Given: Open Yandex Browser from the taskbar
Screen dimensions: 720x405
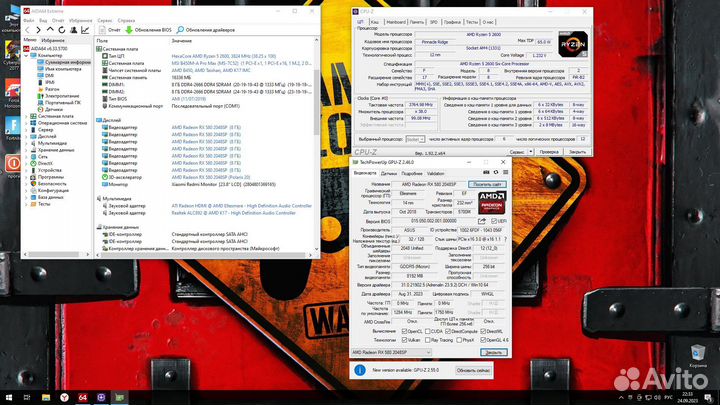Looking at the screenshot, I should pos(64,398).
